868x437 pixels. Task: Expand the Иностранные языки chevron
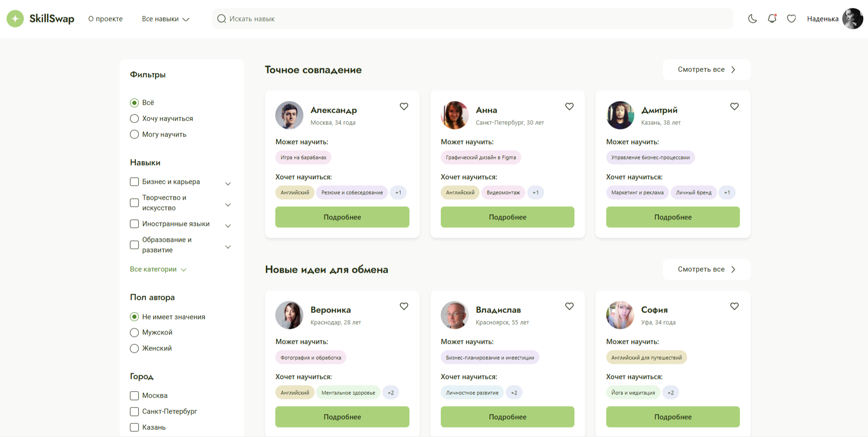pos(228,226)
